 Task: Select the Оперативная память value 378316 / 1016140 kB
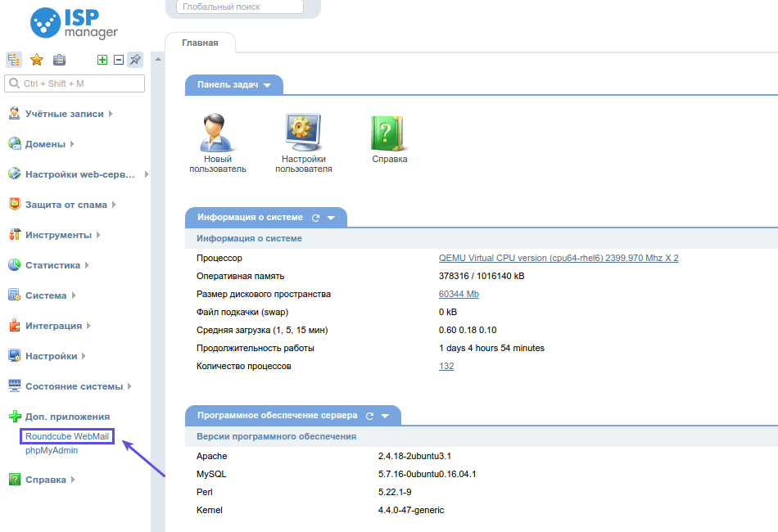click(482, 276)
